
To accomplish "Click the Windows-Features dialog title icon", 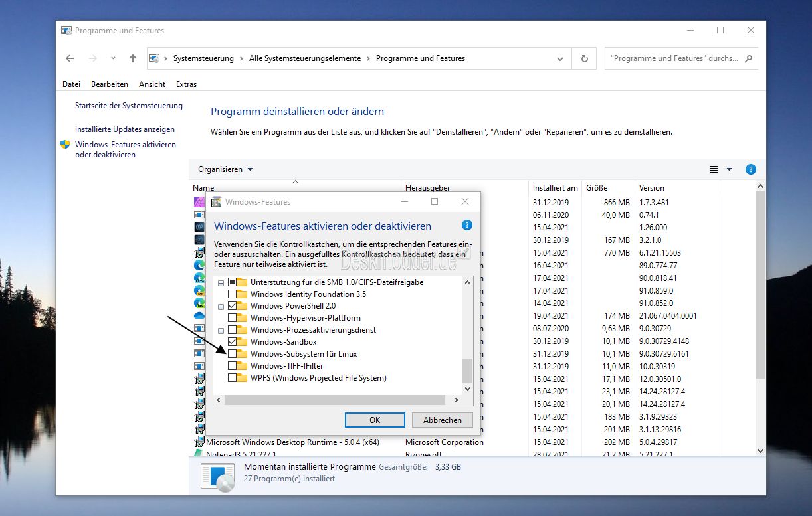I will (x=217, y=201).
